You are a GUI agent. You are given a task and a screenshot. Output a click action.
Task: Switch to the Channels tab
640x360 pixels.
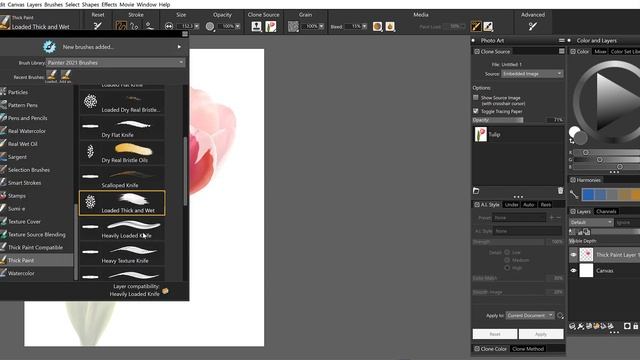tap(606, 211)
